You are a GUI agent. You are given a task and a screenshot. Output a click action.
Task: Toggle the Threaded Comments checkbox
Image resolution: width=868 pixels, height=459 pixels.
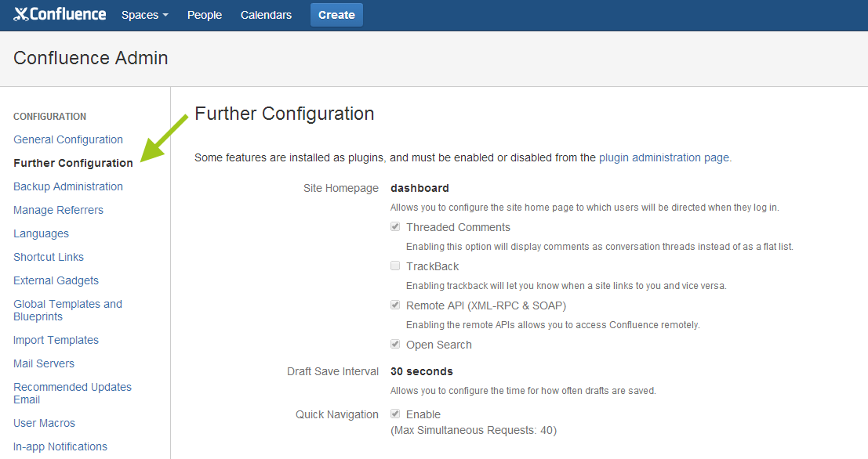tap(395, 227)
